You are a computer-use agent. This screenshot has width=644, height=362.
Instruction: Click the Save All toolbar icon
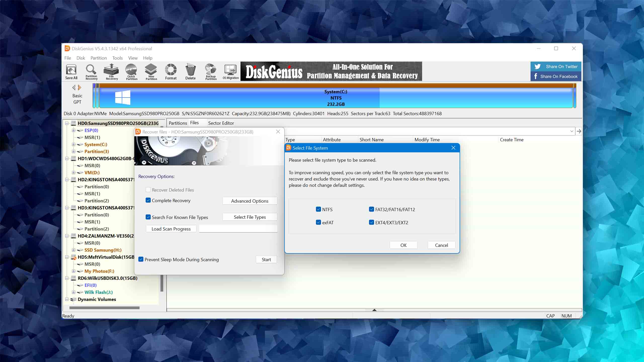(x=71, y=72)
